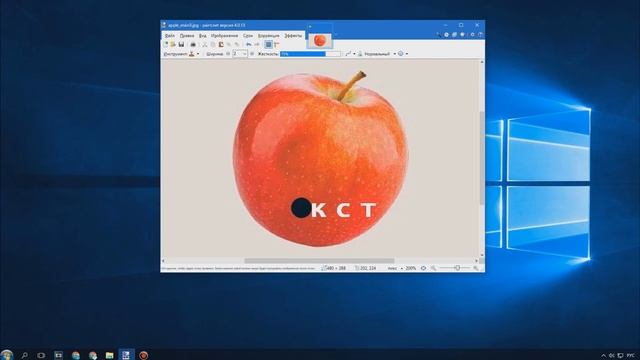
Task: Click the Undo arrow icon
Action: pos(249,44)
